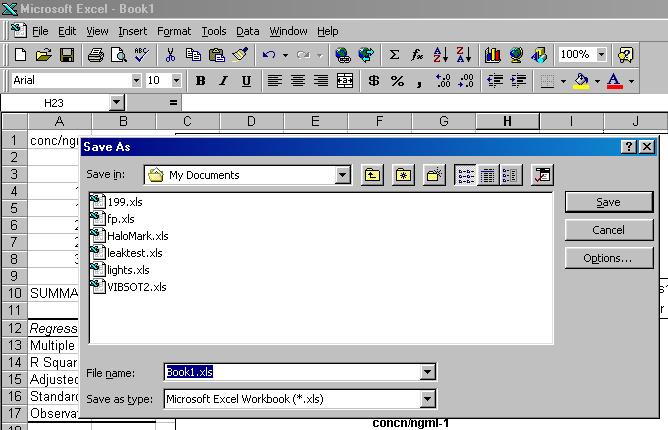Launch the Chart Wizard icon

tap(492, 55)
